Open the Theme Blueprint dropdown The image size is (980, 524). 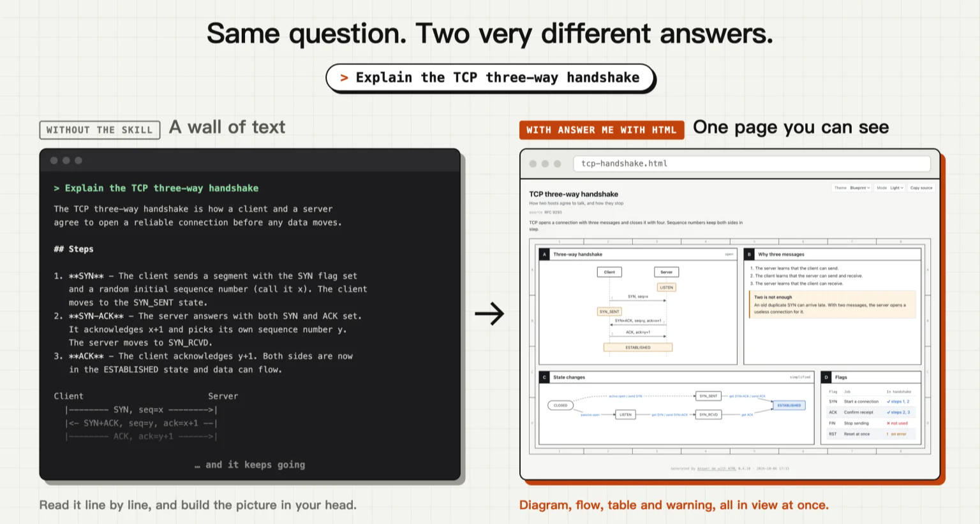click(x=852, y=188)
